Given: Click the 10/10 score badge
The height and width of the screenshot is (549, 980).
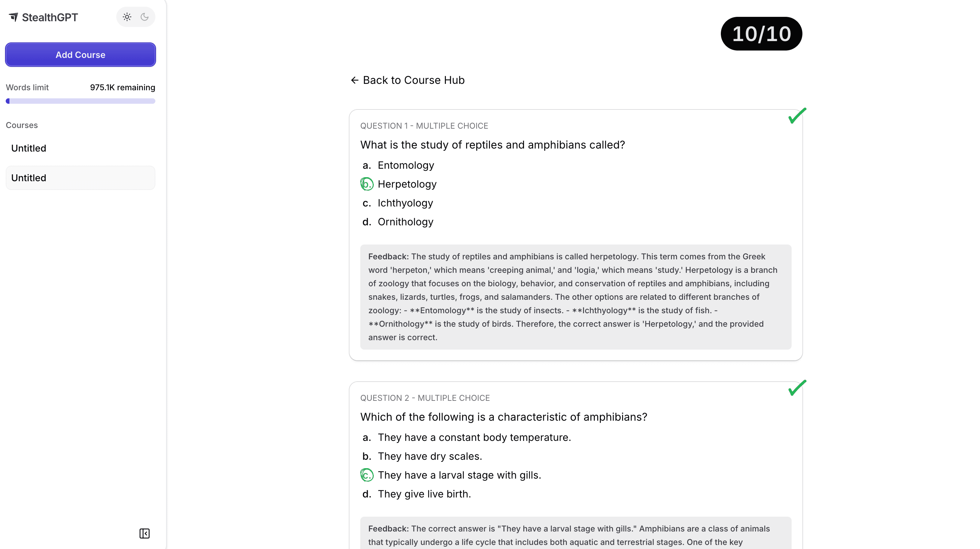Looking at the screenshot, I should click(761, 34).
